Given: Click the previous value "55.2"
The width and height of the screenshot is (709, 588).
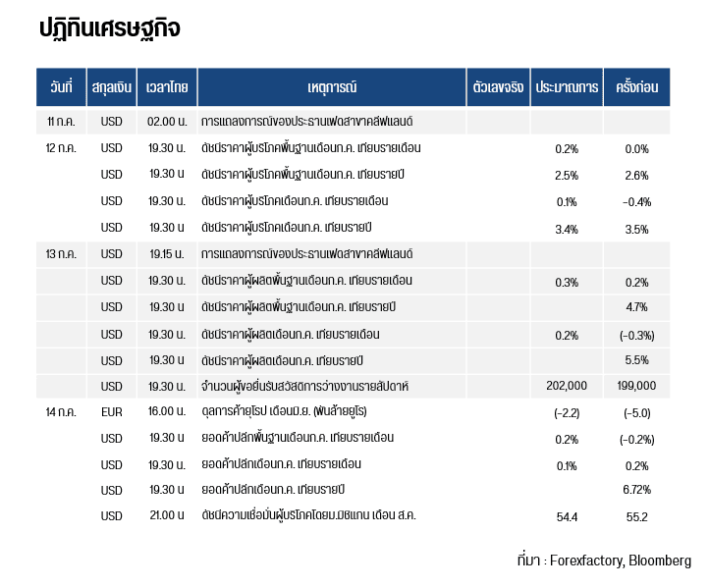Looking at the screenshot, I should click(x=636, y=517).
